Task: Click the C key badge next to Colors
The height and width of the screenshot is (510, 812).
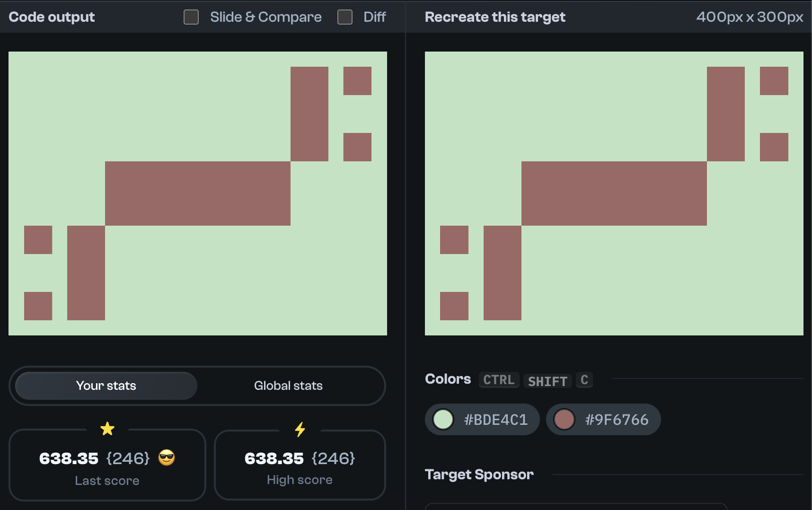Action: pos(584,380)
